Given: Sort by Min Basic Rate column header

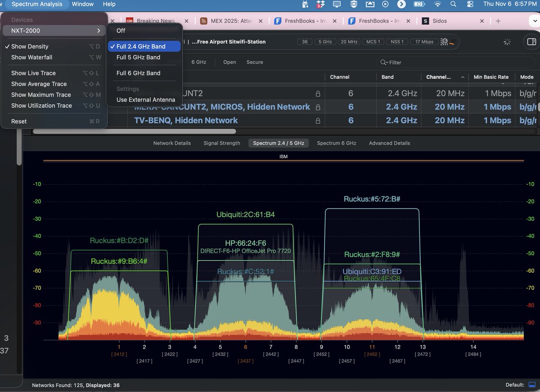Looking at the screenshot, I should [491, 77].
